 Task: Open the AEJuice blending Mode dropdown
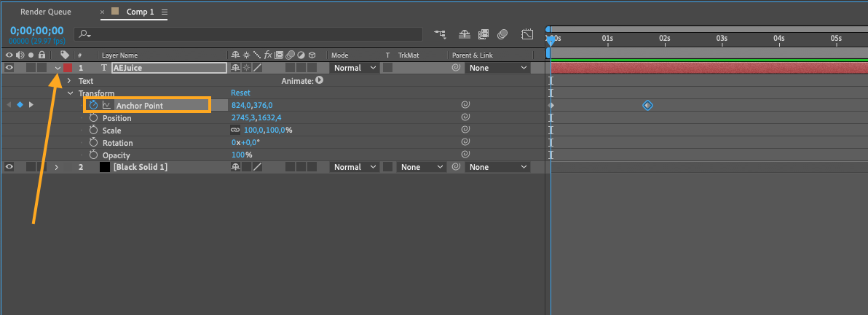(x=355, y=68)
